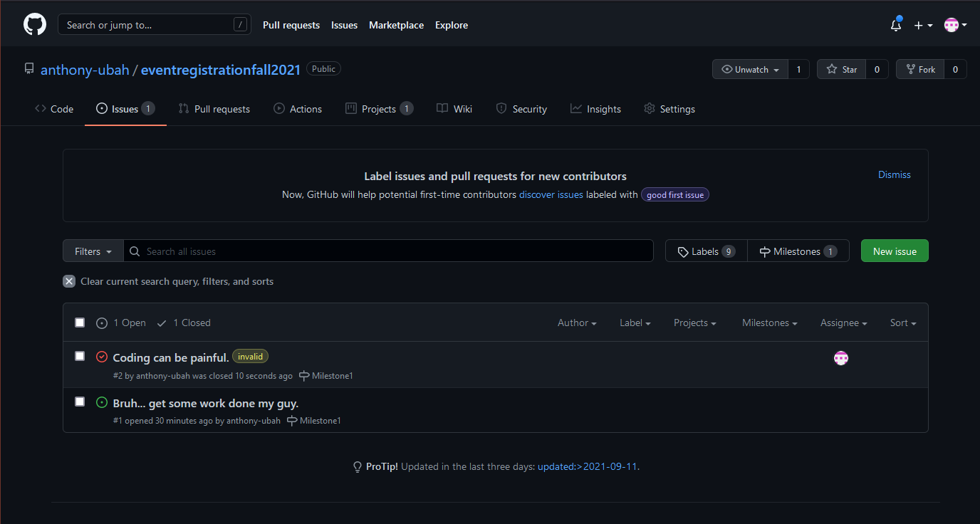
Task: Click the GitHub logo icon
Action: coord(35,25)
